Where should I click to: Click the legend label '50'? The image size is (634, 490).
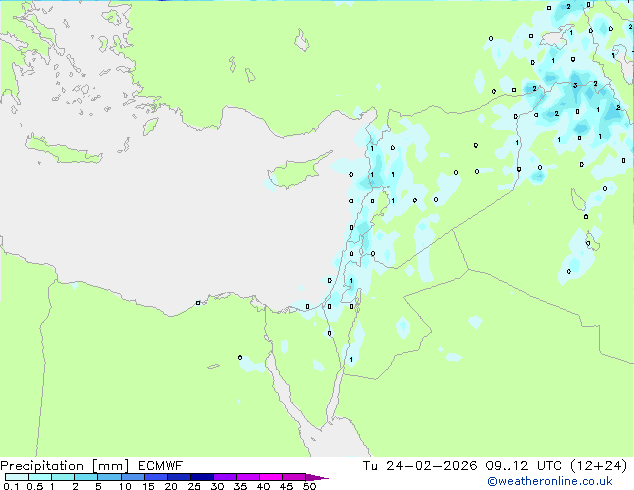point(309,486)
